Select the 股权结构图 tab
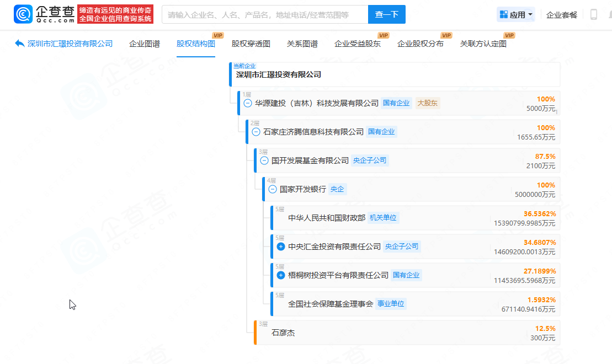The width and height of the screenshot is (612, 364). (195, 44)
